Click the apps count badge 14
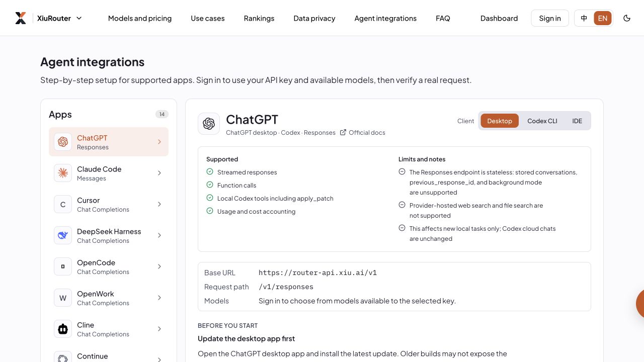 [x=162, y=114]
